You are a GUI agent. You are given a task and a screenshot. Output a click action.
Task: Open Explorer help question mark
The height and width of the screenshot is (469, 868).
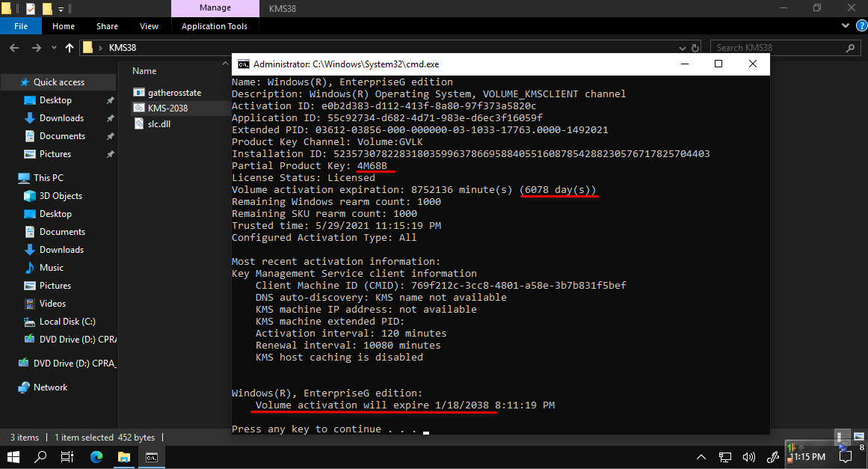861,25
